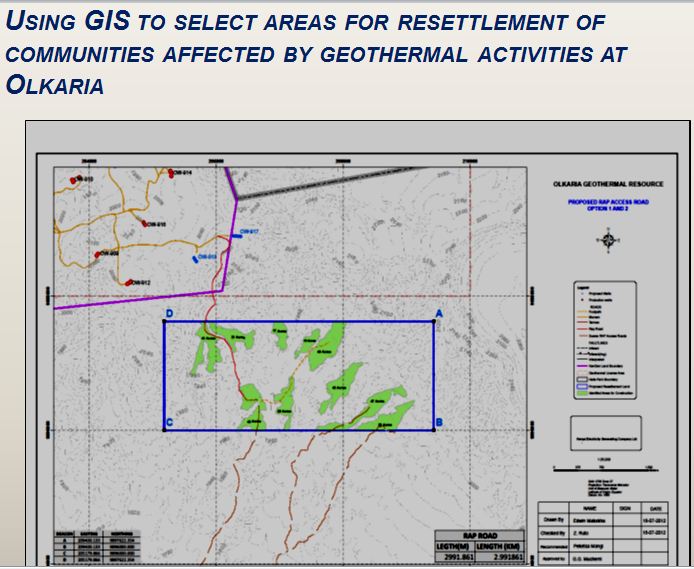Click the Proposed RAP Access Road subtitle
Viewport: 694px width, 569px height.
click(606, 204)
